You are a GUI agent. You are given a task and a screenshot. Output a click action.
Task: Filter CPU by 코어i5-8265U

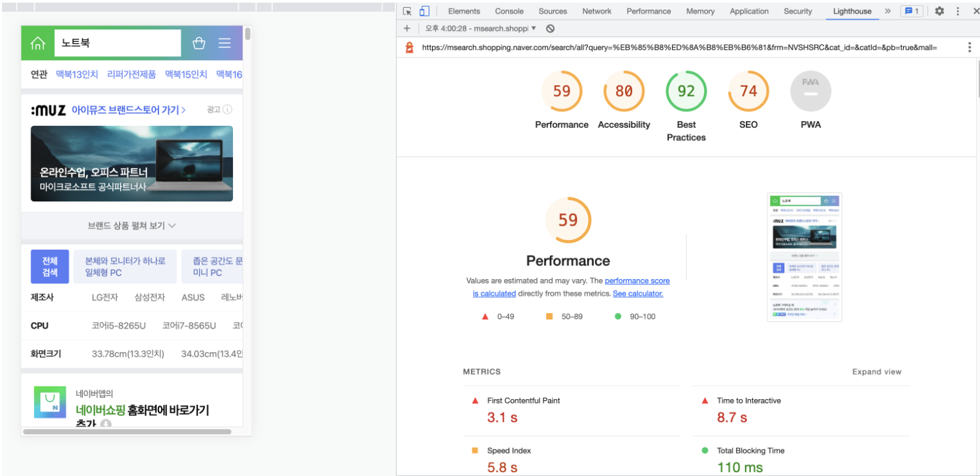(x=119, y=325)
